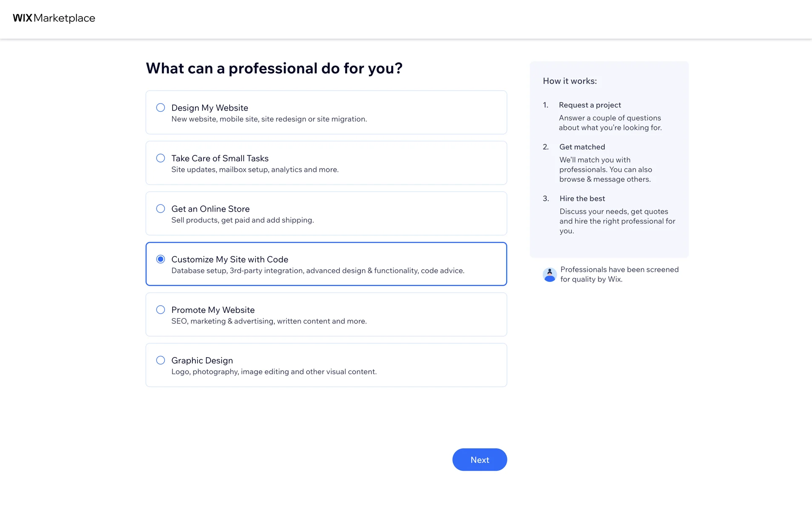Click the Sell products, get paid description
This screenshot has width=812, height=508.
tap(242, 220)
